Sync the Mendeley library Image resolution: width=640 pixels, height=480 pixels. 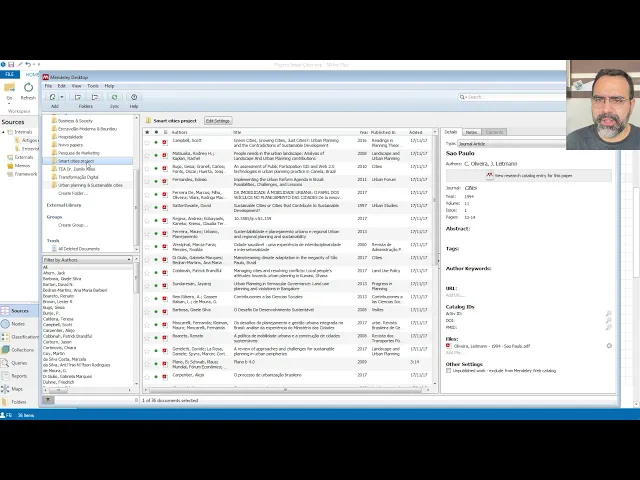114,97
